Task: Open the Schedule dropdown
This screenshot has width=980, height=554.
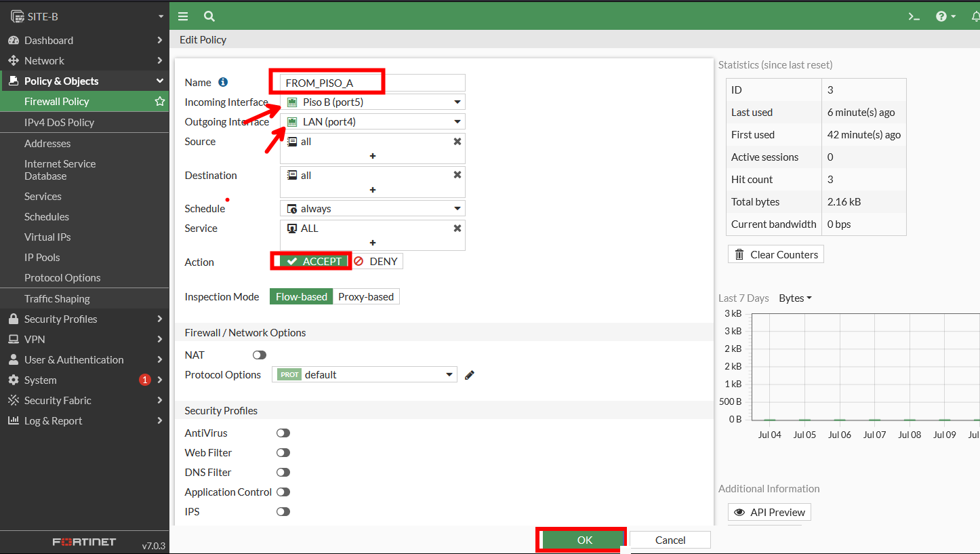Action: (373, 209)
